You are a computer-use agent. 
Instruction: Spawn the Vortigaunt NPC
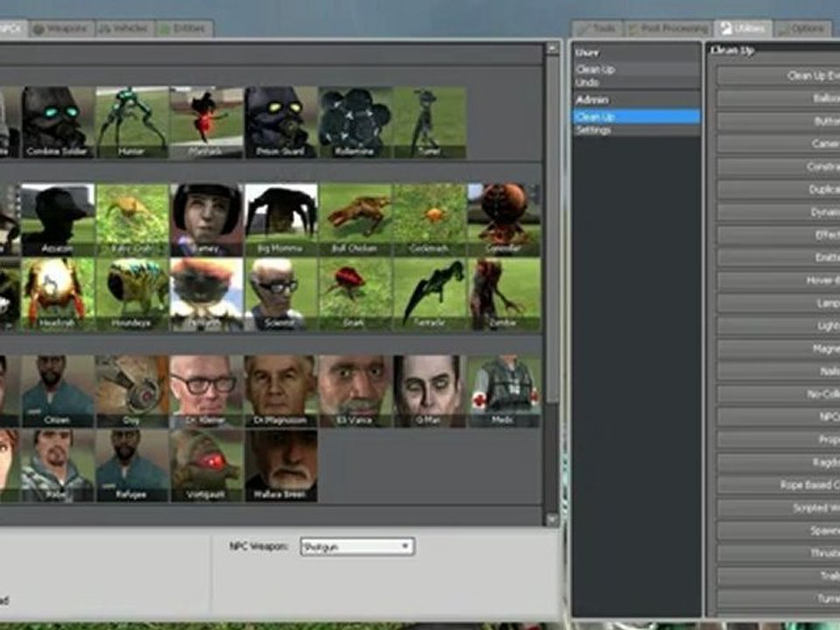click(x=206, y=465)
